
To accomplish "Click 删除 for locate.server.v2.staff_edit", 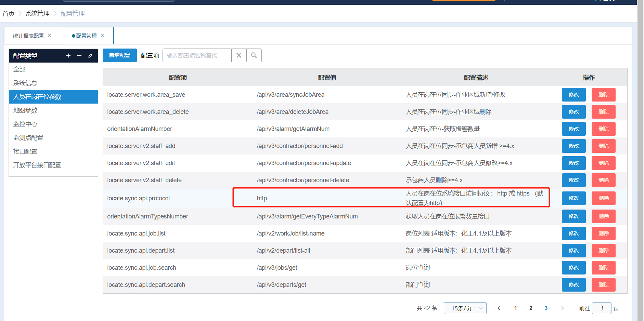I will tap(604, 163).
